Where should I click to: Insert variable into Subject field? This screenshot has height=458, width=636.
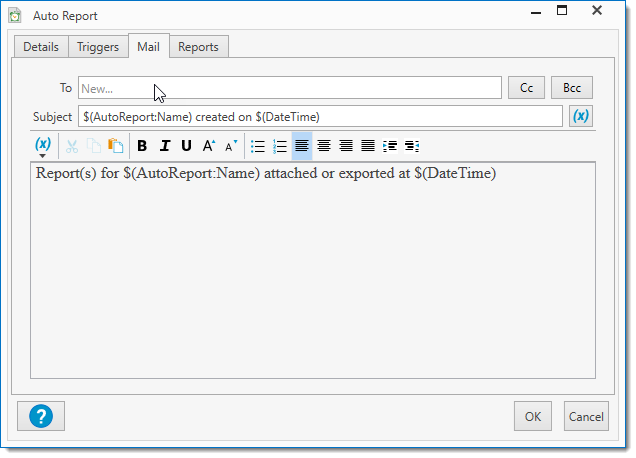[581, 116]
